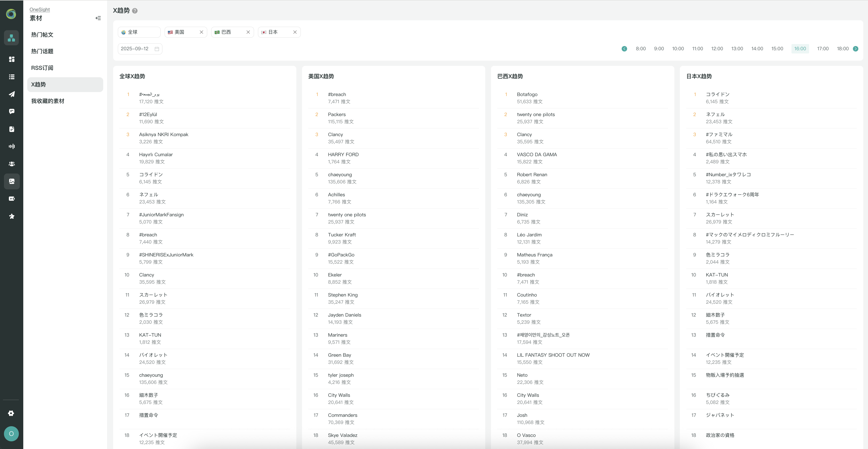Open the paper-plane publish icon in the sidebar
This screenshot has height=449, width=868.
pos(11,94)
